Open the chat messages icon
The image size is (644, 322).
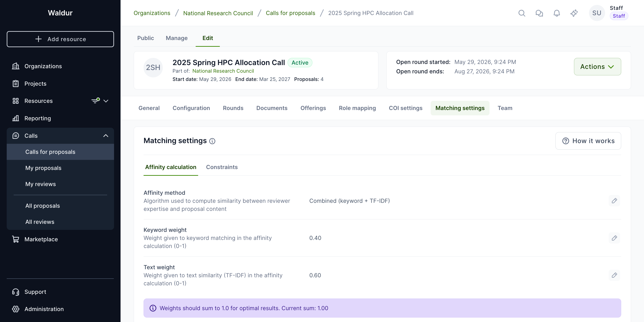[x=539, y=13]
